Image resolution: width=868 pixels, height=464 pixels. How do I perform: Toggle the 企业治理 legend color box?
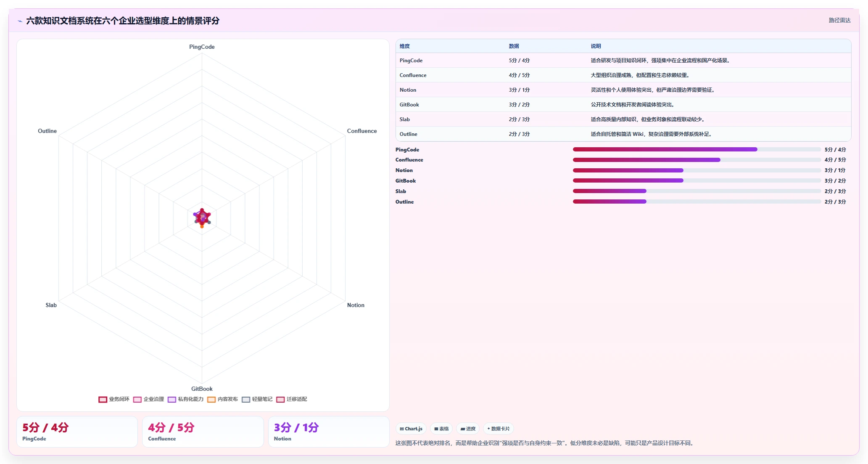(137, 399)
